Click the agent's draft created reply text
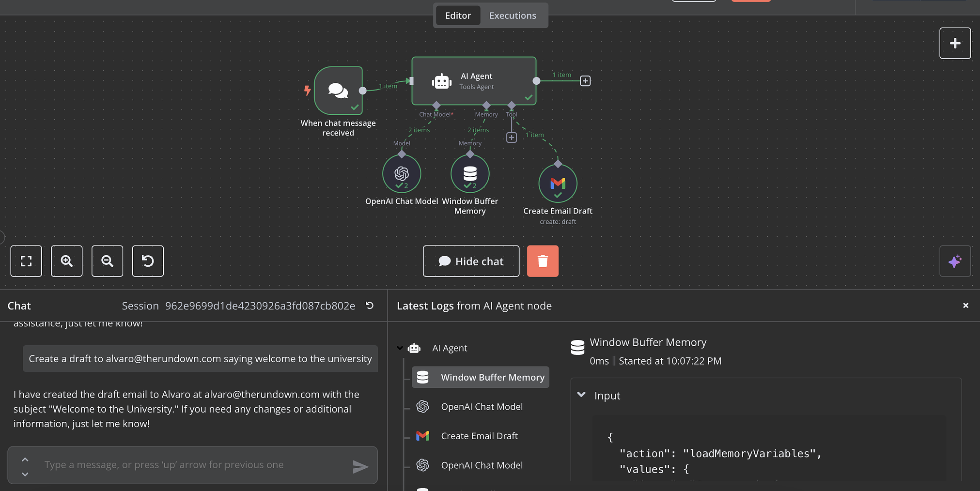The image size is (980, 491). pos(187,409)
